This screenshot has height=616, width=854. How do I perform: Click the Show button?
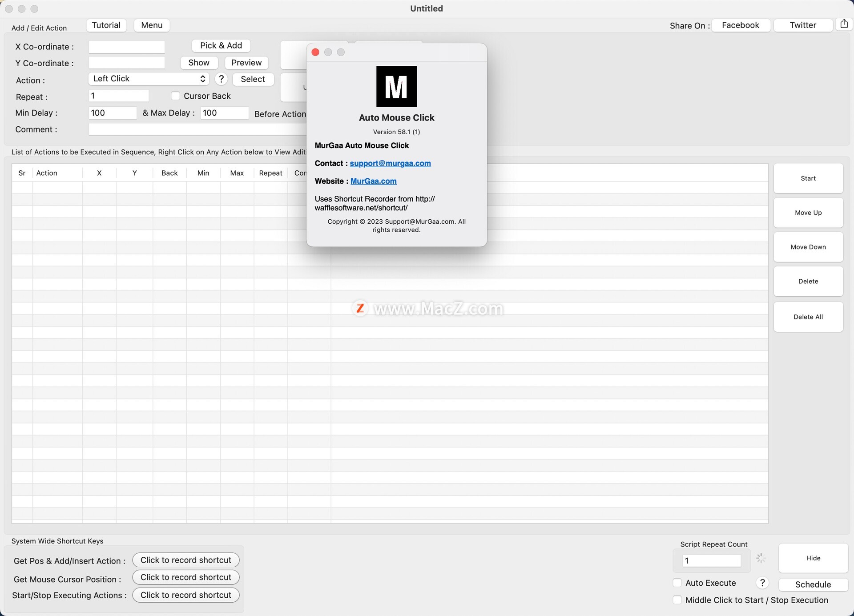click(x=199, y=63)
